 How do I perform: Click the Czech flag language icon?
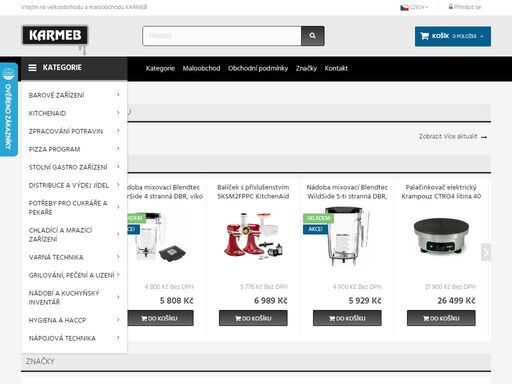click(404, 7)
